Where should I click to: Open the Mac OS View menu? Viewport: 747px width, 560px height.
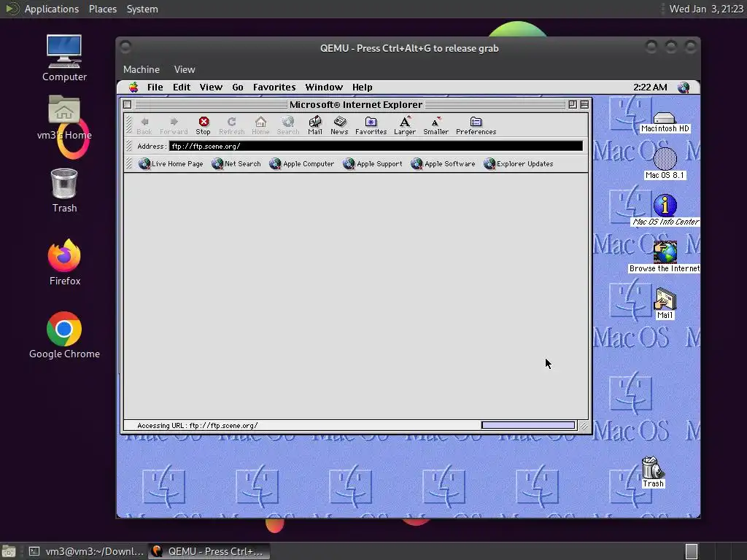tap(211, 87)
